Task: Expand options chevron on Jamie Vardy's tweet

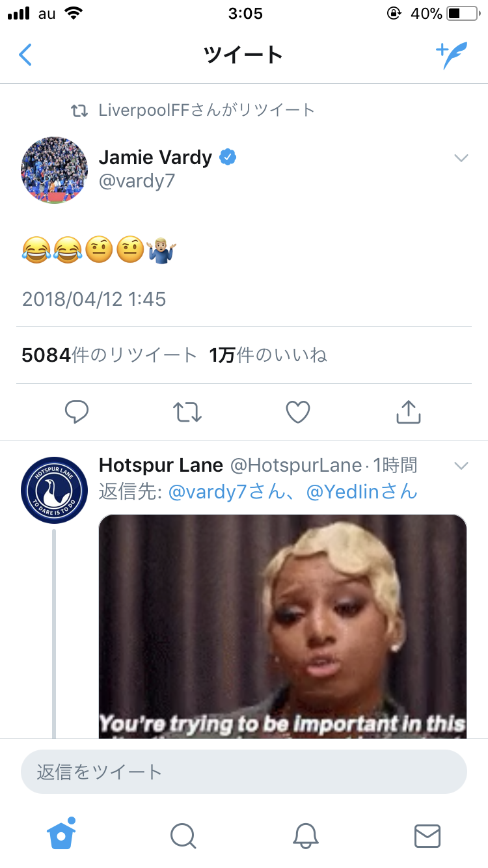Action: click(461, 158)
